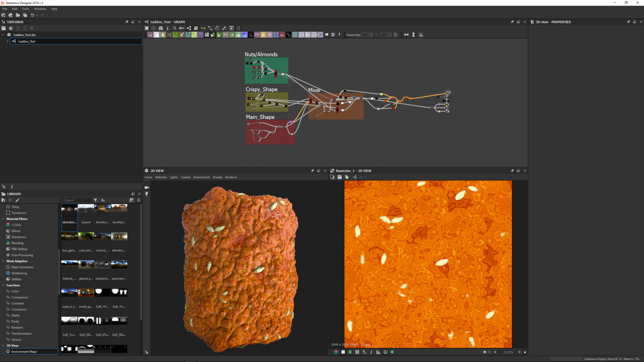Open the File menu
This screenshot has height=362, width=644.
(x=5, y=8)
